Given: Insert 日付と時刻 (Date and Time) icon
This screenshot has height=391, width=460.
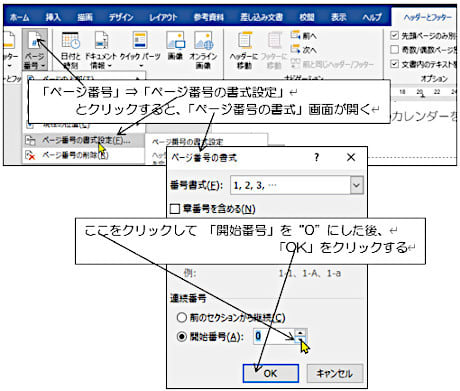Looking at the screenshot, I should (x=71, y=50).
